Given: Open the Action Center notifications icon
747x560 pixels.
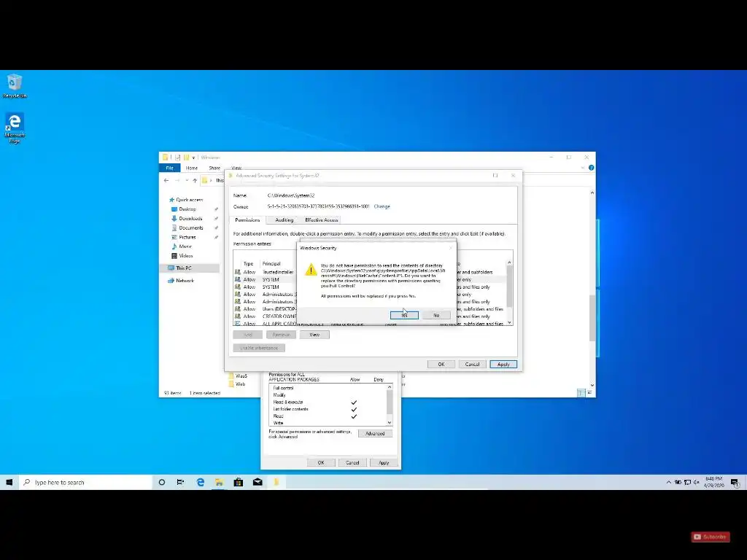Looking at the screenshot, I should [x=735, y=483].
